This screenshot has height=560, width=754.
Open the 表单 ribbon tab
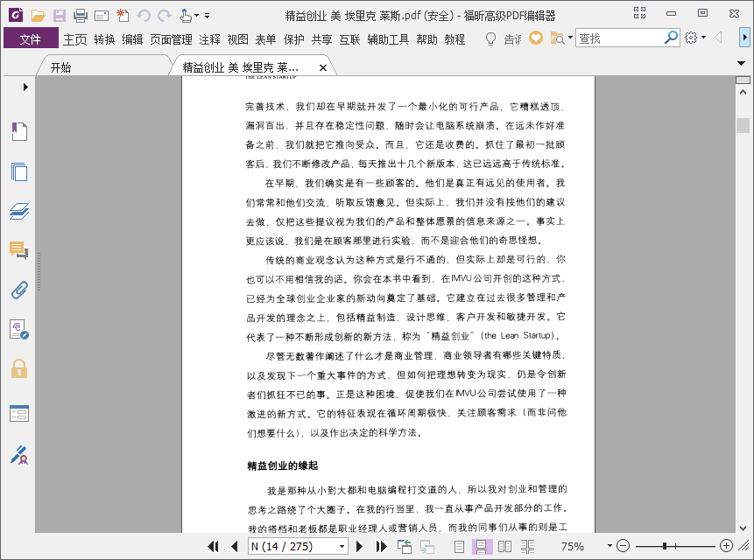(265, 39)
